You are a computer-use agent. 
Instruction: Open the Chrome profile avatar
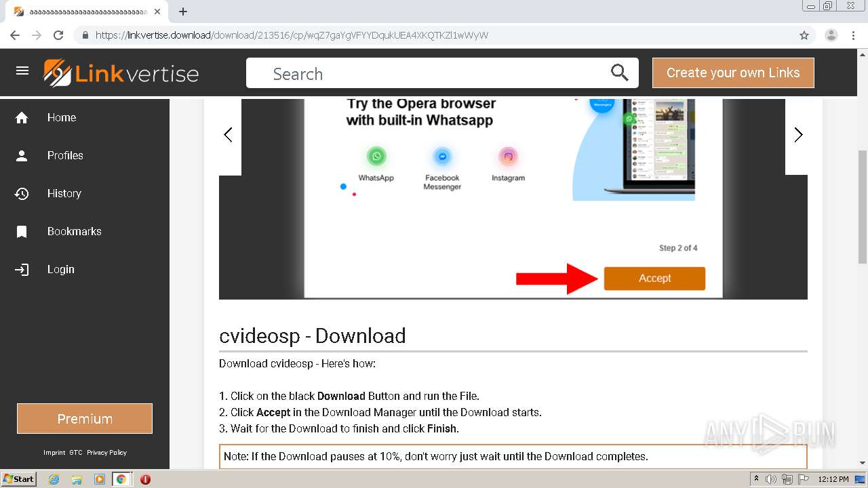(831, 35)
